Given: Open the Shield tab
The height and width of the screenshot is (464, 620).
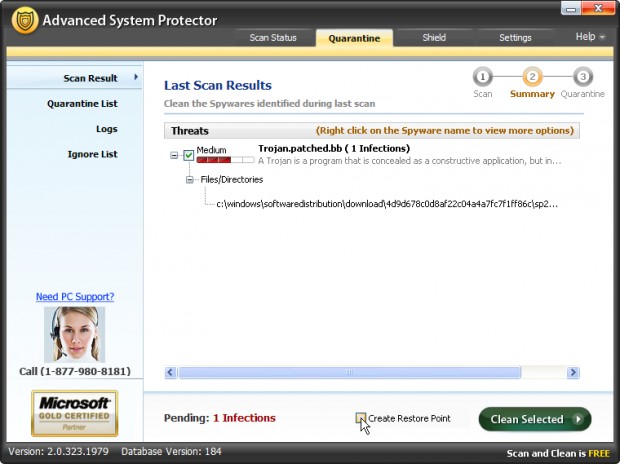Looking at the screenshot, I should [x=434, y=38].
